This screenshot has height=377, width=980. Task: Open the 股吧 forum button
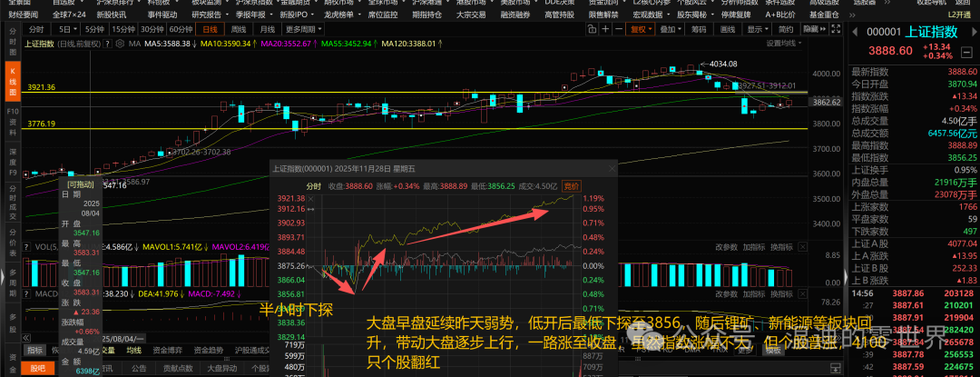37,368
